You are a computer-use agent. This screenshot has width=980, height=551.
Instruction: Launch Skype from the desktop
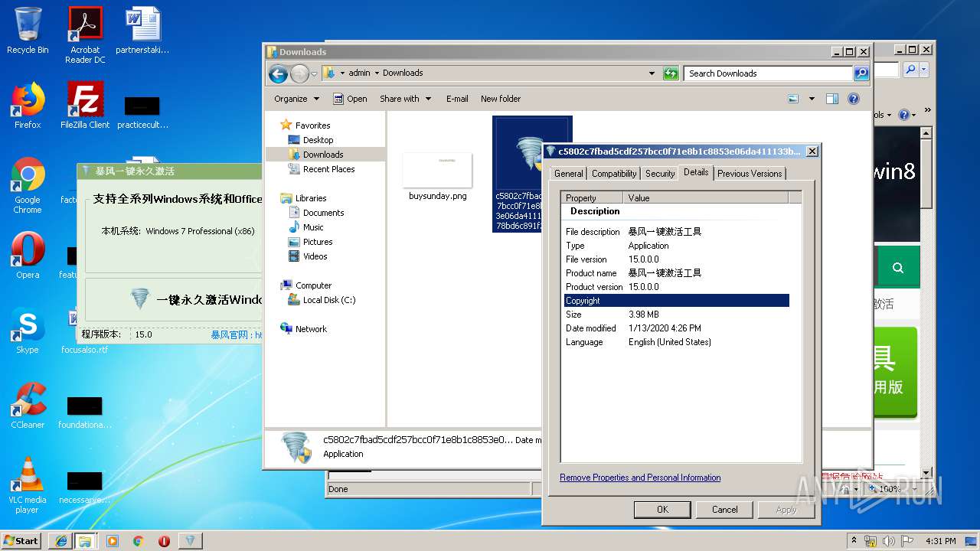coord(28,331)
